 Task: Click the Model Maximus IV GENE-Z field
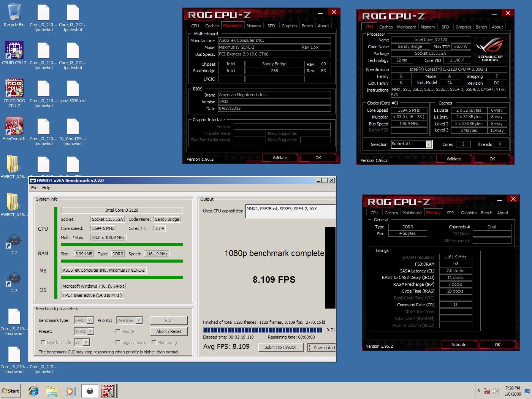254,47
